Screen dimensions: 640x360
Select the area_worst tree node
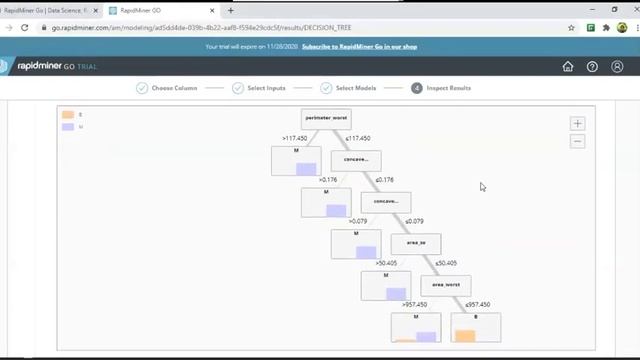tap(446, 286)
